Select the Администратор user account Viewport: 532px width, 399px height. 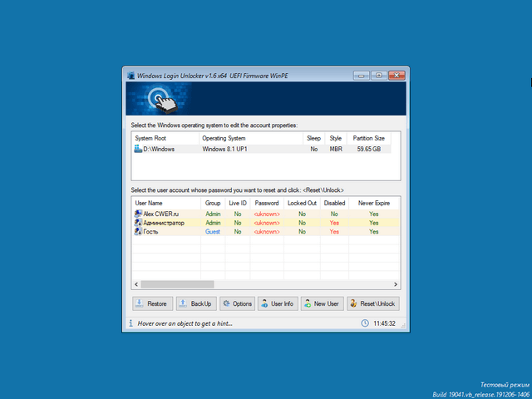(x=266, y=223)
